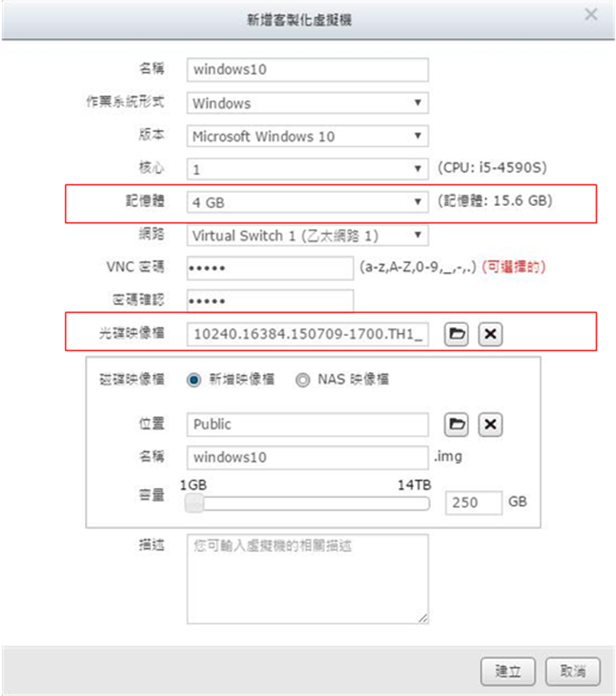Open the 核心 count dropdown
This screenshot has width=616, height=696.
[x=307, y=169]
